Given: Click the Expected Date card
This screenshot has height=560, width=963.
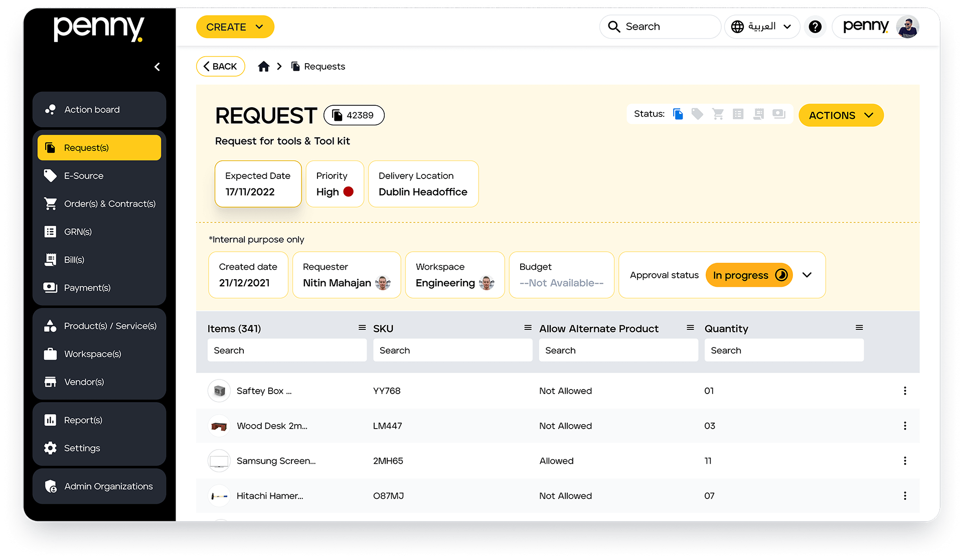Looking at the screenshot, I should (258, 183).
